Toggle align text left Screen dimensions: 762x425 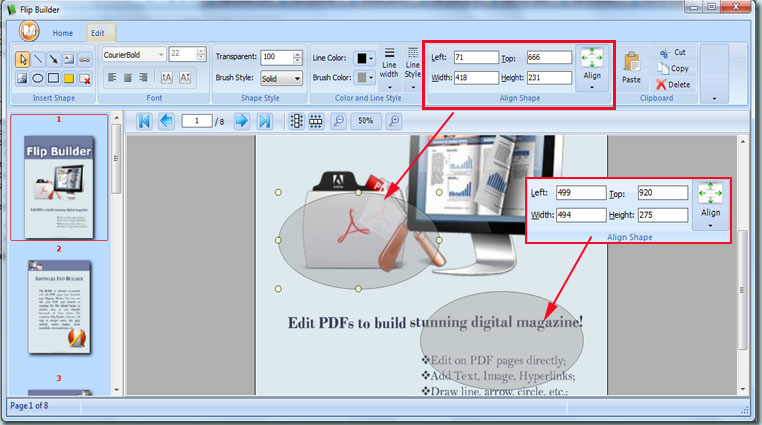point(112,77)
